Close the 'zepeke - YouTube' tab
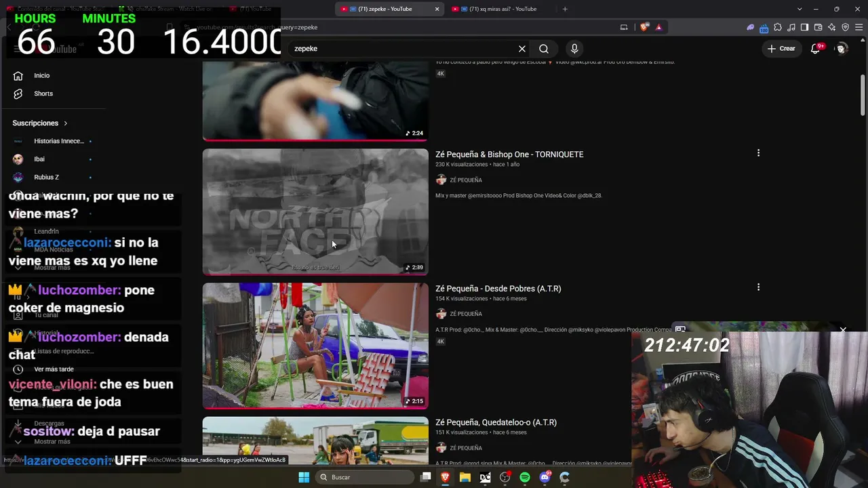This screenshot has height=488, width=868. coord(437,9)
